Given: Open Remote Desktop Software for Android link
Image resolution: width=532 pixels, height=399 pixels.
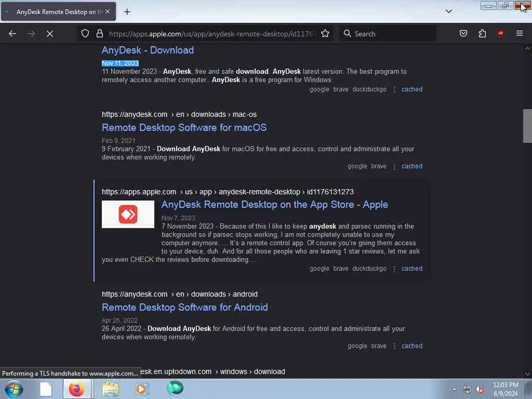Looking at the screenshot, I should pos(185,308).
